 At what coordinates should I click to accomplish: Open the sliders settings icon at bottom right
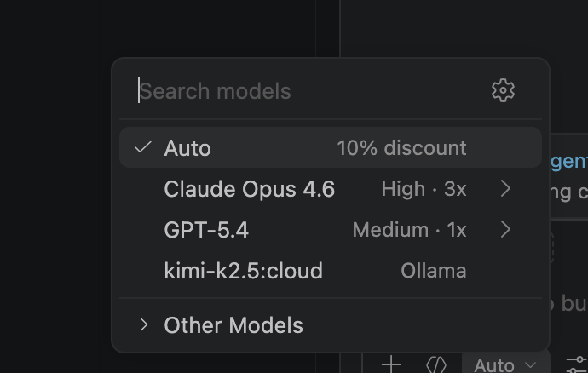[577, 364]
